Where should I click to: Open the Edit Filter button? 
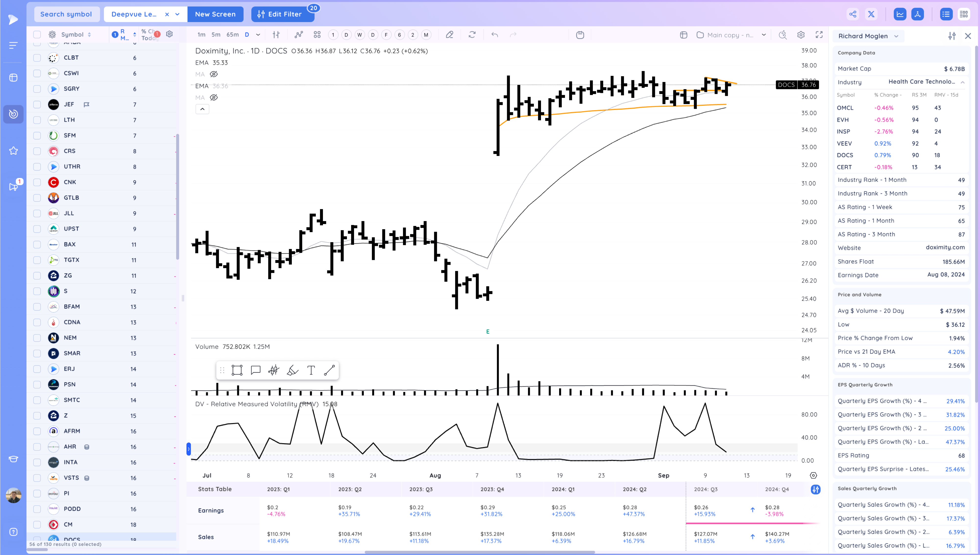click(282, 14)
